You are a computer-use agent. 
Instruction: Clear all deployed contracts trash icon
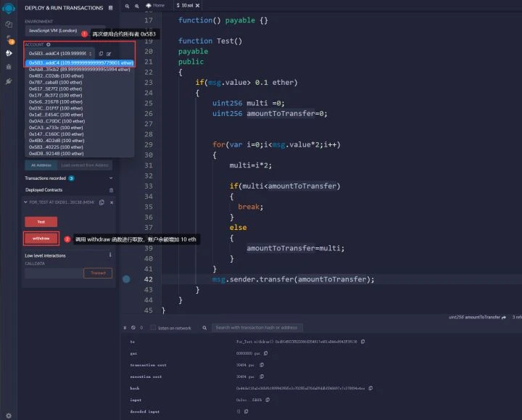(x=111, y=190)
